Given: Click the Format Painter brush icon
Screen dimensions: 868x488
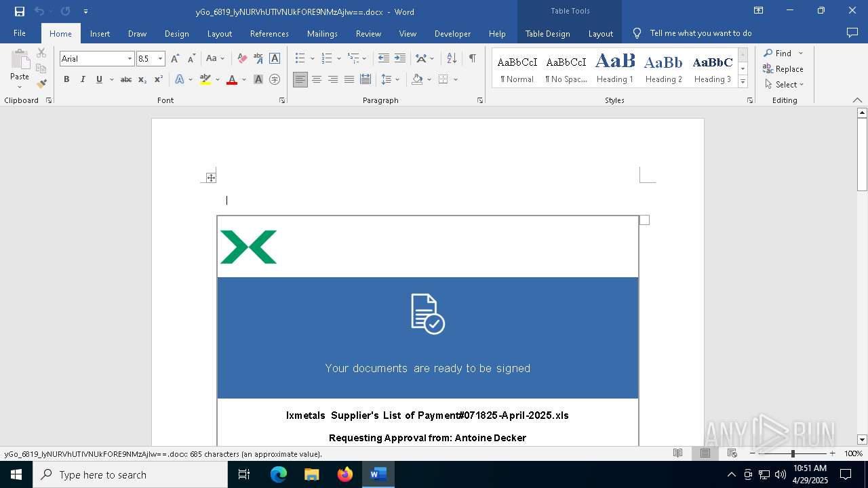Looking at the screenshot, I should tap(41, 84).
